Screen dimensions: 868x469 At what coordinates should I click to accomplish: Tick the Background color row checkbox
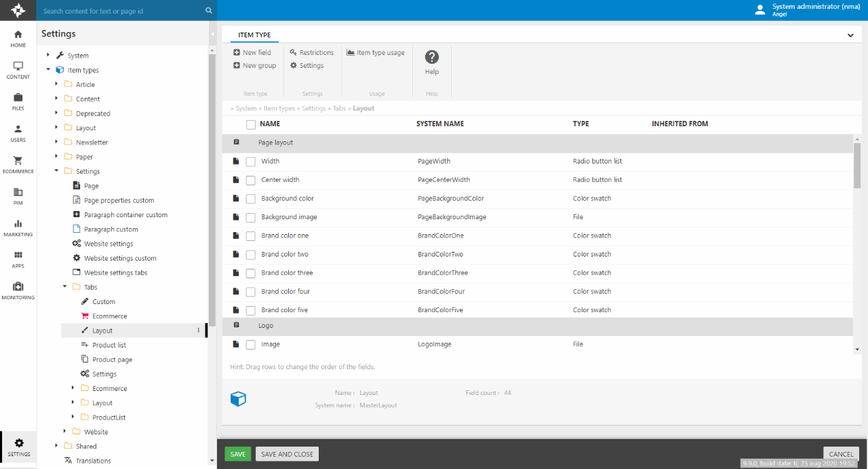coord(251,199)
